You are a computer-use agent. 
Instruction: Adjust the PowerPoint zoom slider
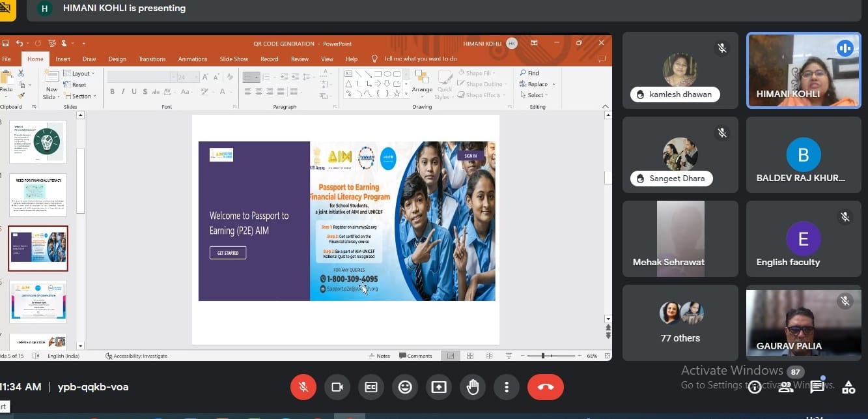543,356
